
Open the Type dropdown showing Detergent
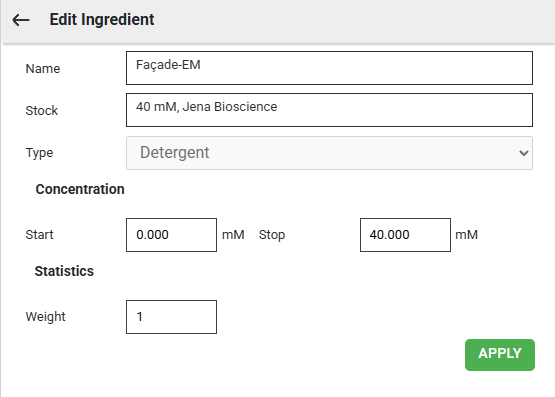pos(329,153)
